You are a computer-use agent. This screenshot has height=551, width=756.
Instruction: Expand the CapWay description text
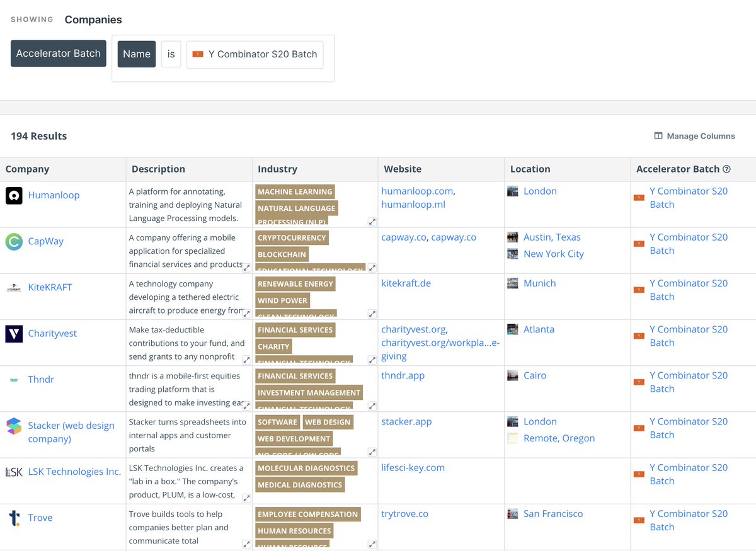(x=246, y=268)
